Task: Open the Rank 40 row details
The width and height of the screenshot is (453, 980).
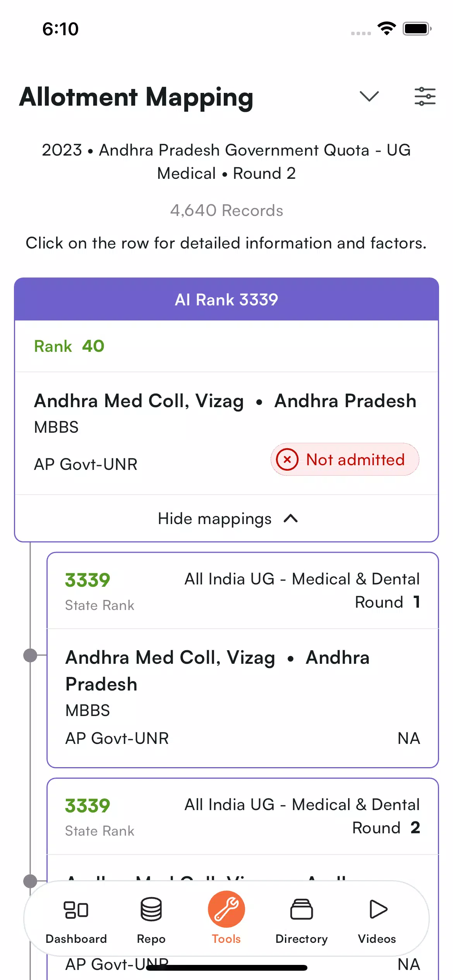Action: coord(226,346)
